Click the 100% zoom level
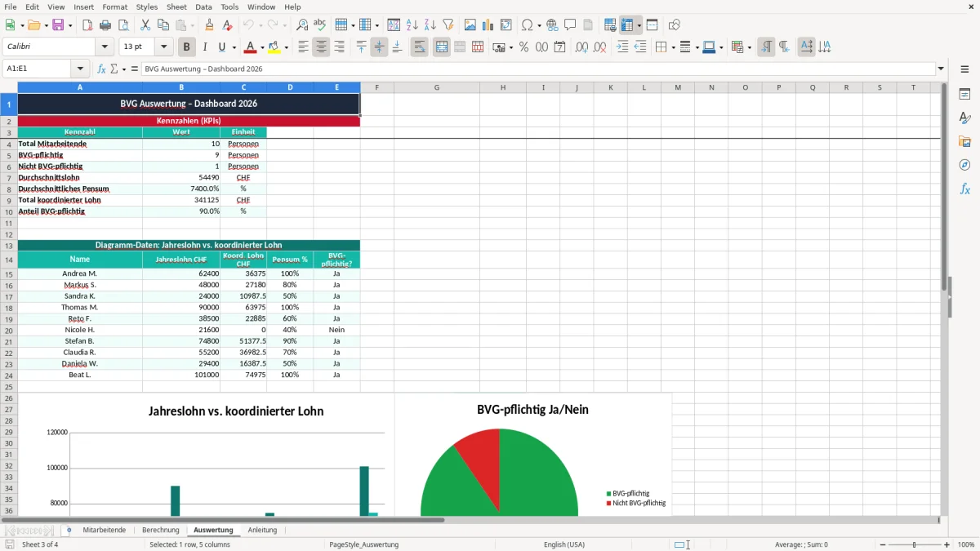 tap(966, 544)
